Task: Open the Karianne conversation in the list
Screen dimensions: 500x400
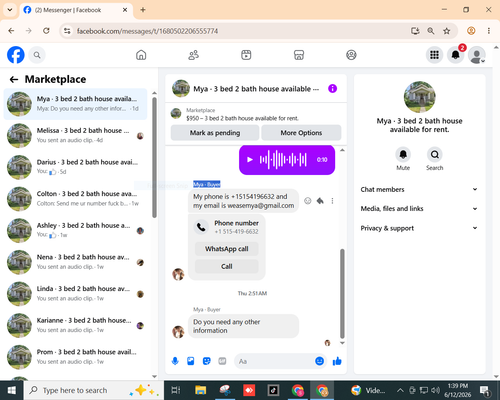Action: pyautogui.click(x=75, y=325)
